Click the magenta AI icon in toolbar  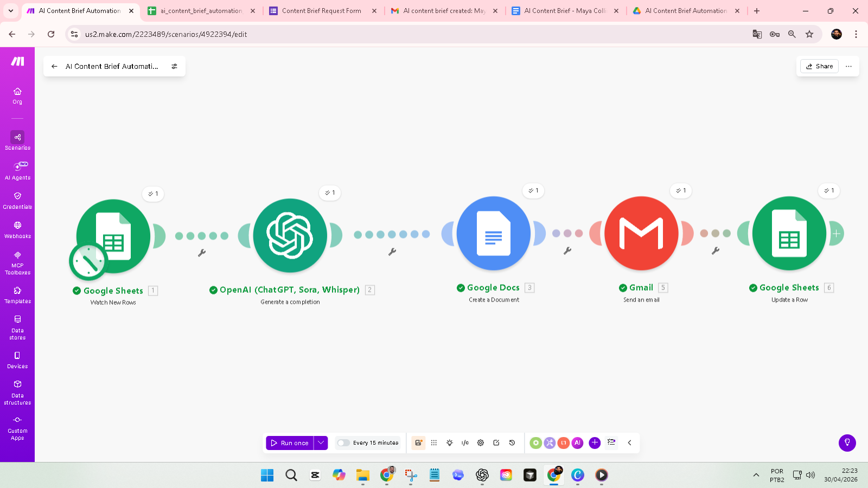(x=577, y=443)
